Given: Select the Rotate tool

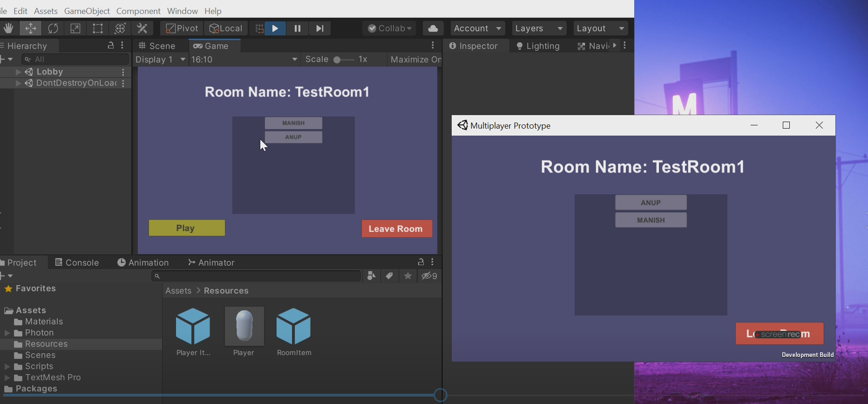Looking at the screenshot, I should pyautogui.click(x=53, y=28).
